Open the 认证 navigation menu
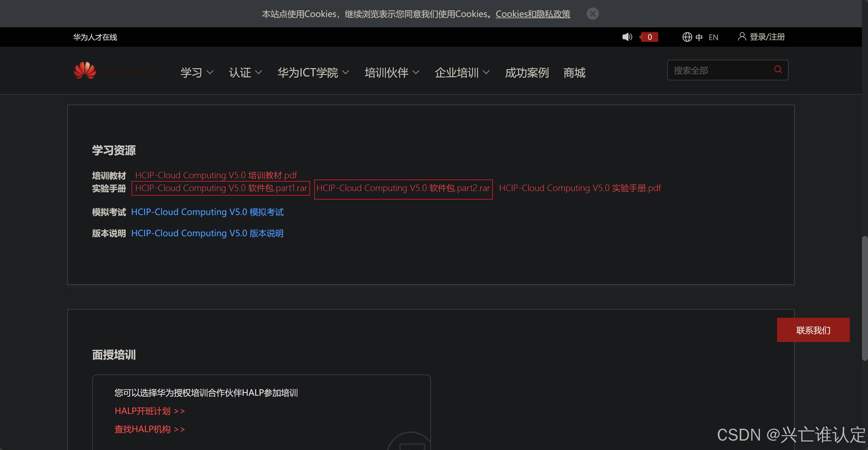868x450 pixels. click(x=240, y=72)
